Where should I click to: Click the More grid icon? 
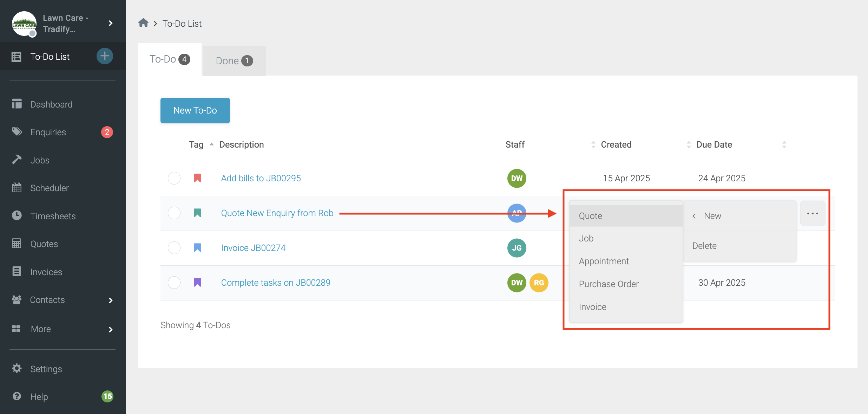pos(16,329)
